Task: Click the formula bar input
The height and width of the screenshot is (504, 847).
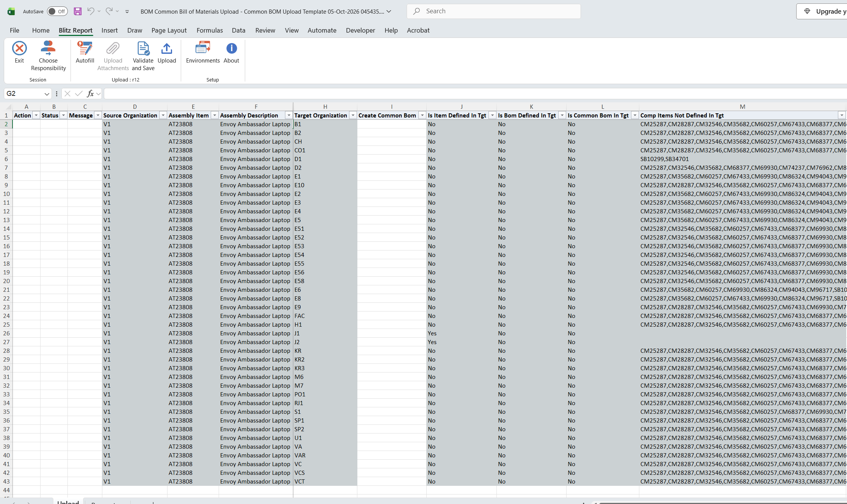Action: (475, 94)
